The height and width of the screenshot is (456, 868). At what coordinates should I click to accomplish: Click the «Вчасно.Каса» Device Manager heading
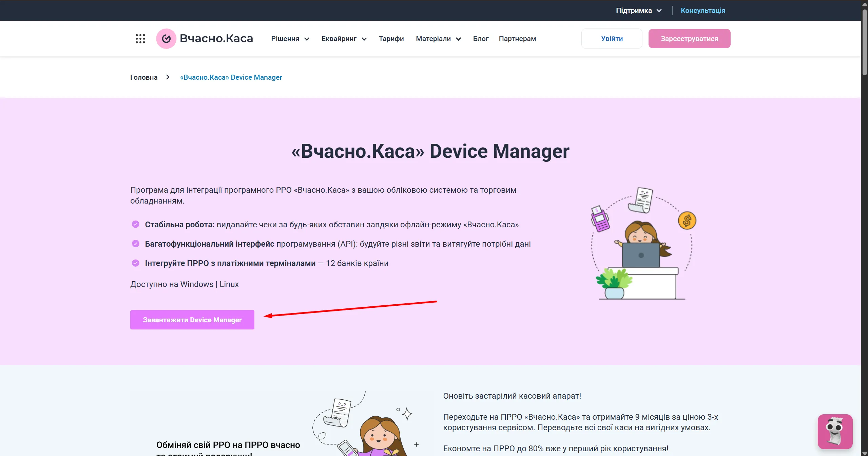[430, 151]
